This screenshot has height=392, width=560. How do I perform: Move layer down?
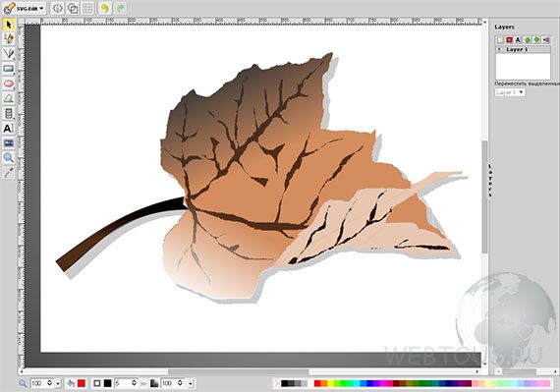coord(536,39)
